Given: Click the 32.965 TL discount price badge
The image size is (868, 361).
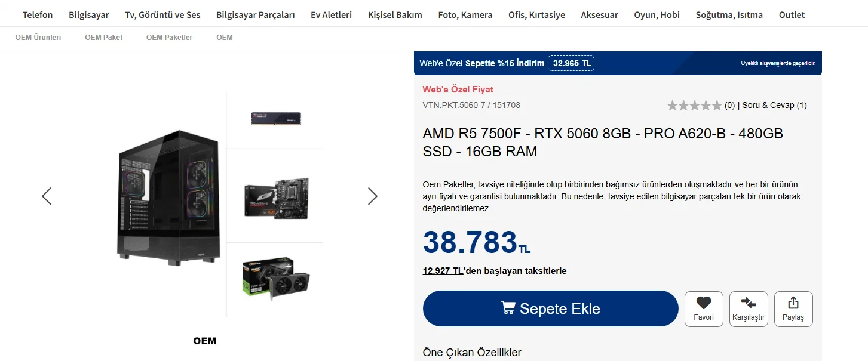Looking at the screenshot, I should [x=571, y=63].
